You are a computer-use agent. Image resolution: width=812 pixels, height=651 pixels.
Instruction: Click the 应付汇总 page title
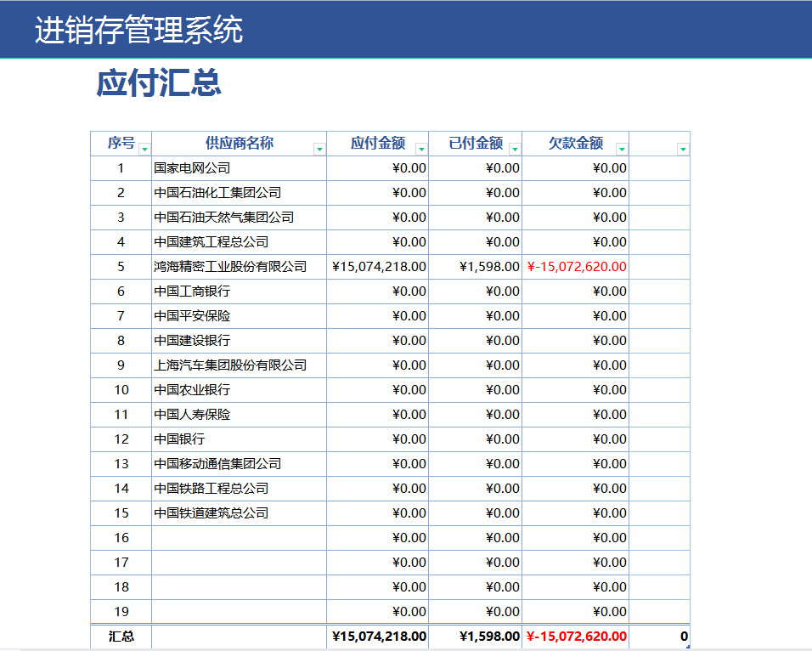[x=159, y=83]
